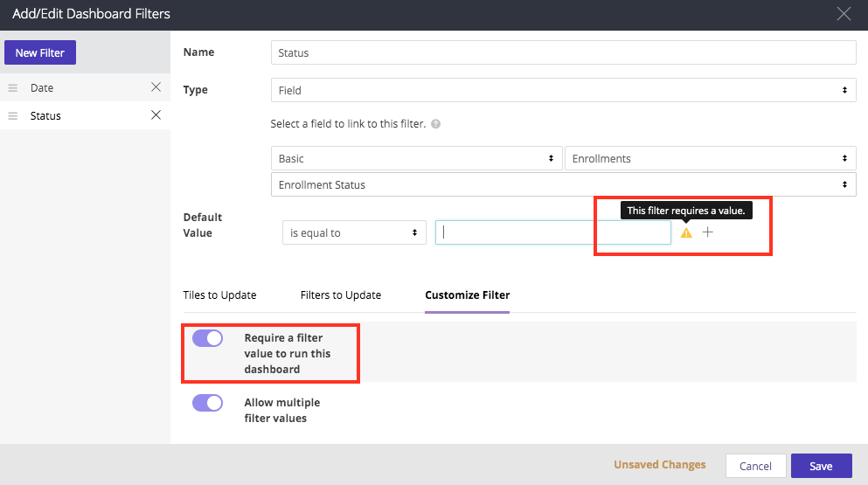The image size is (868, 485).
Task: Click the drag handle beside Date filter
Action: click(13, 88)
